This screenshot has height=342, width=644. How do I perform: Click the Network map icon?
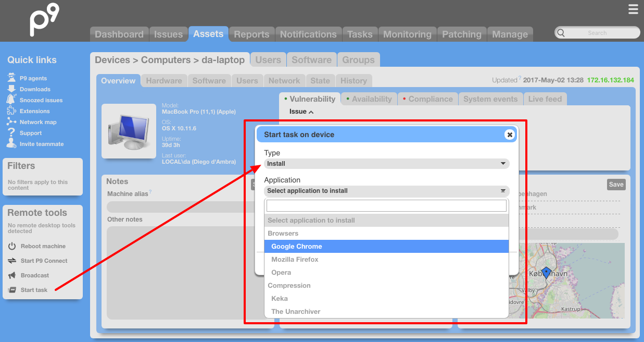pos(11,122)
